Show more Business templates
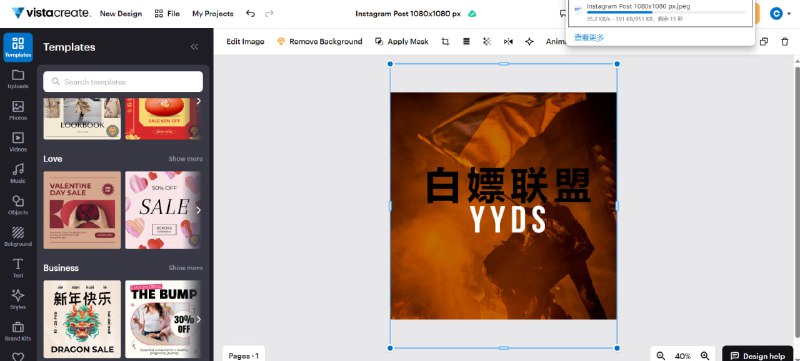This screenshot has width=800, height=361. [x=186, y=268]
